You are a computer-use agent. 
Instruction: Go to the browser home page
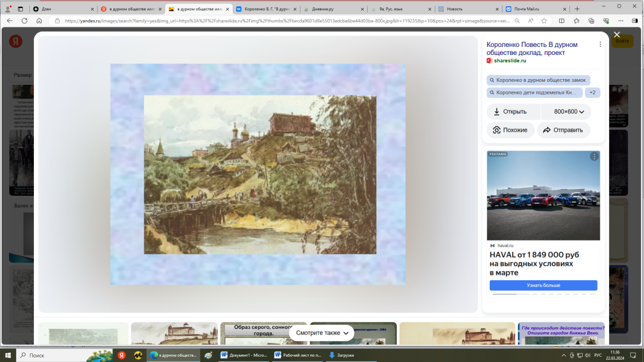click(40, 21)
